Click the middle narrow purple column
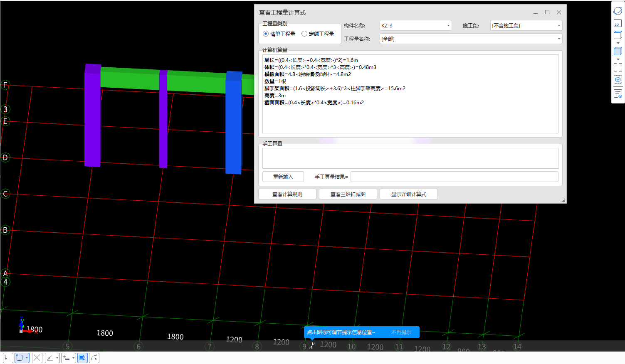 [x=163, y=119]
